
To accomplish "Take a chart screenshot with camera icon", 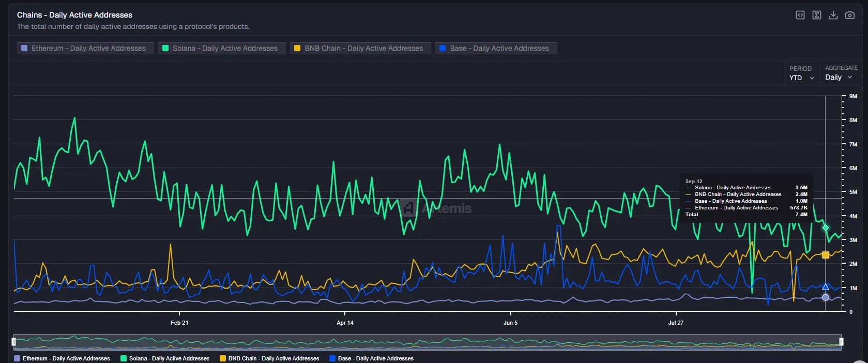I will (849, 15).
